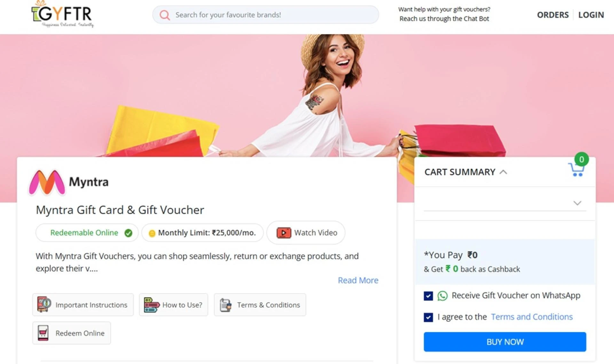Click the green Redeemable Online checkmark
Screen dimensions: 614x364
tap(129, 233)
